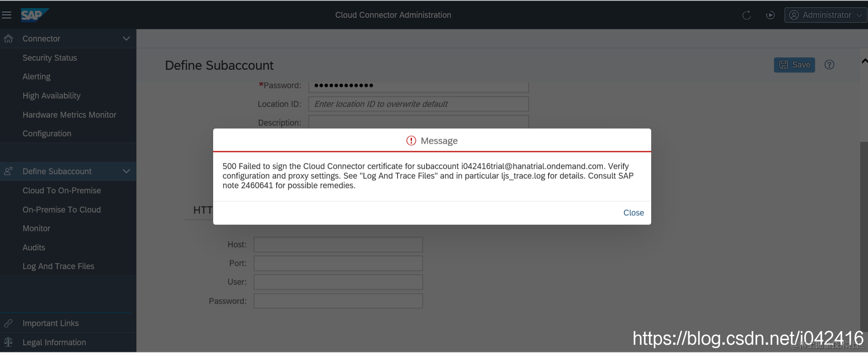
Task: Open the Administrator user dropdown
Action: tap(826, 15)
